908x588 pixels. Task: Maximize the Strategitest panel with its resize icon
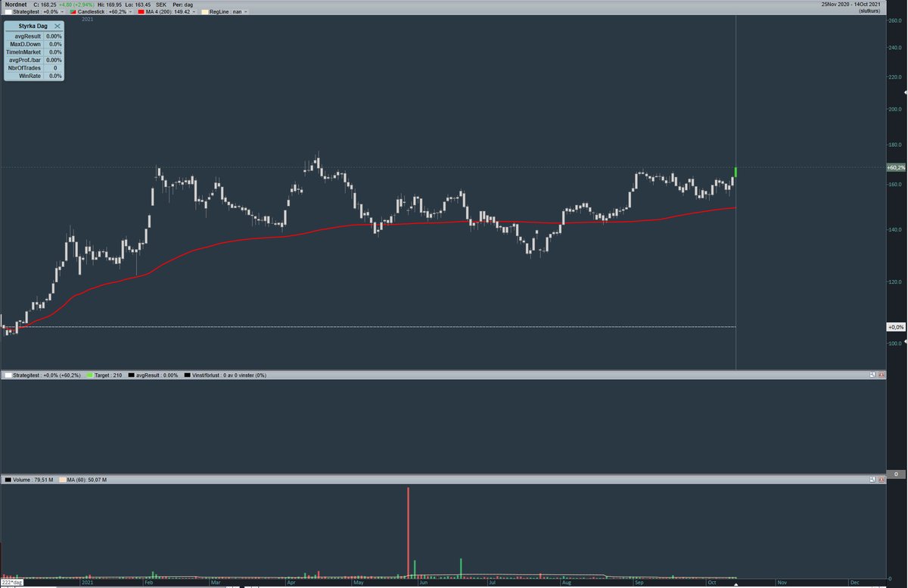click(x=872, y=375)
